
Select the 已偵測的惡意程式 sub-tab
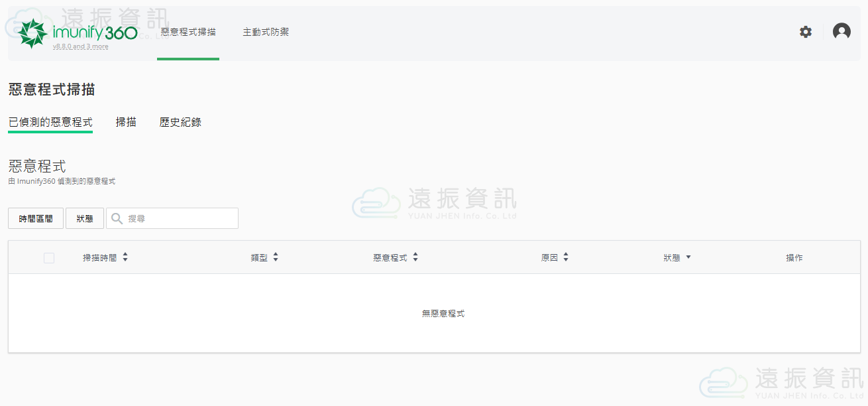(x=50, y=122)
